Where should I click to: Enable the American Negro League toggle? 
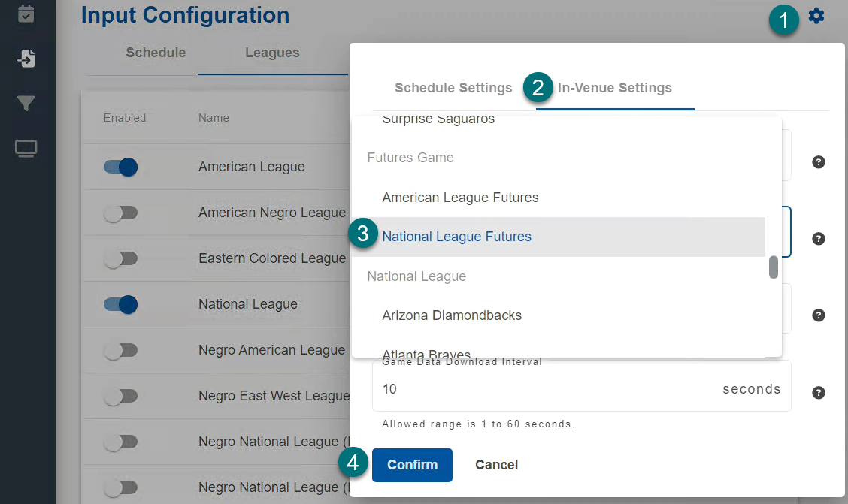(x=121, y=213)
